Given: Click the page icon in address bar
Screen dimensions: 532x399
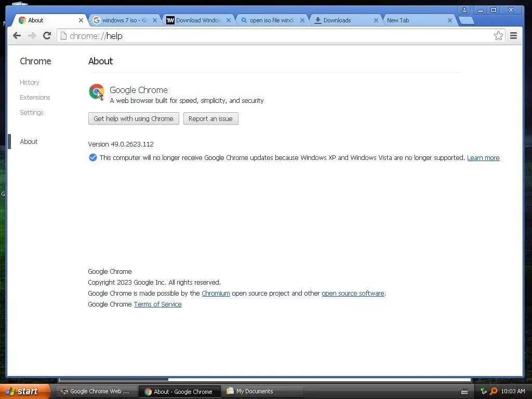Looking at the screenshot, I should [x=63, y=36].
